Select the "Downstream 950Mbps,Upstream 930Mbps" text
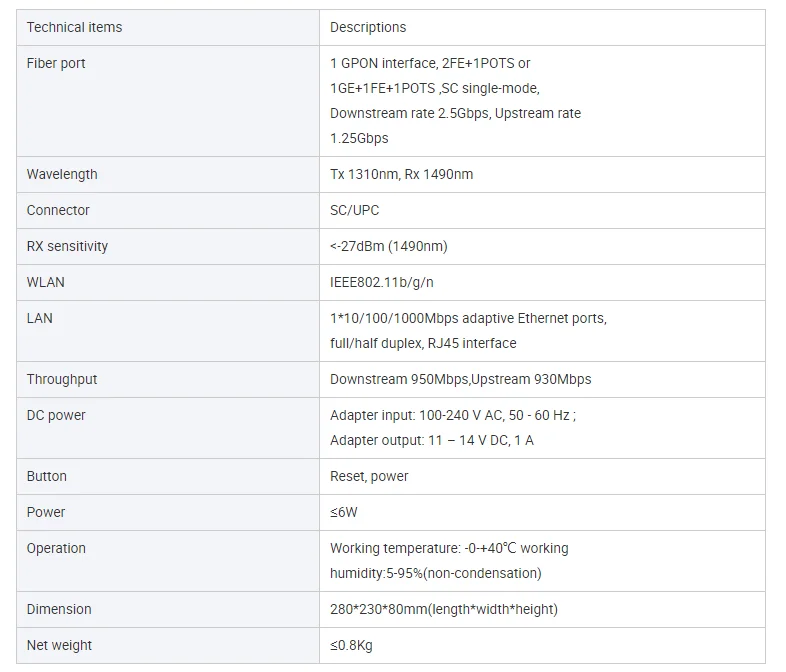786x672 pixels. click(460, 379)
